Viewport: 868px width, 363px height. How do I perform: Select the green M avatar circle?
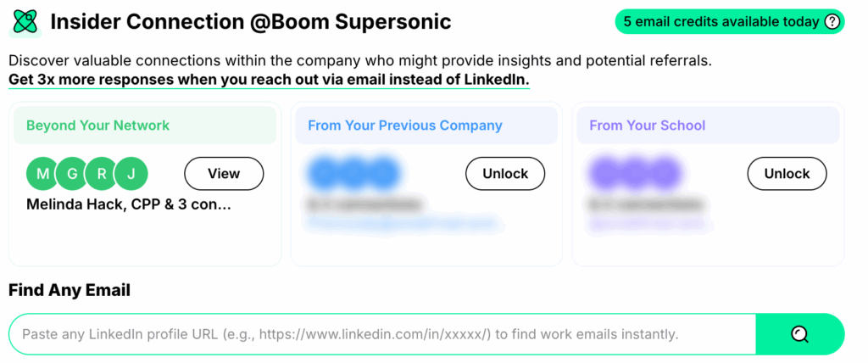click(42, 174)
